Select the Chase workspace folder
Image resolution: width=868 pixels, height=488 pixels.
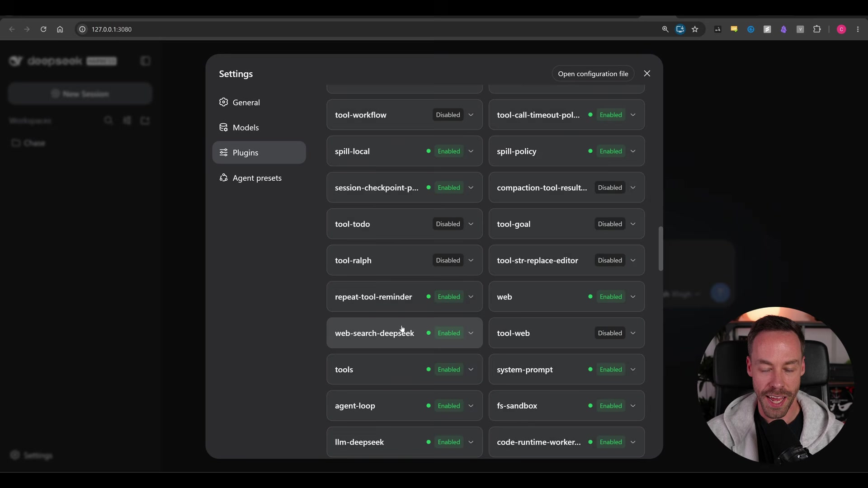(28, 143)
